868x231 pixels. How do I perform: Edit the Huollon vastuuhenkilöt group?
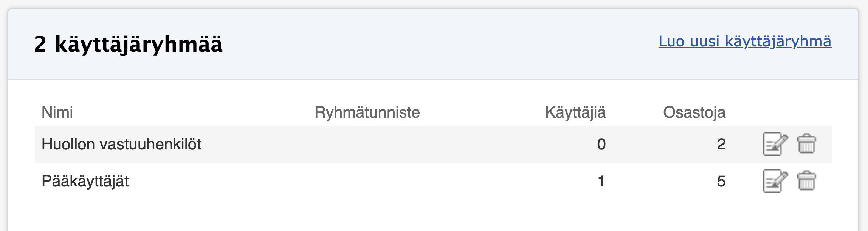775,144
